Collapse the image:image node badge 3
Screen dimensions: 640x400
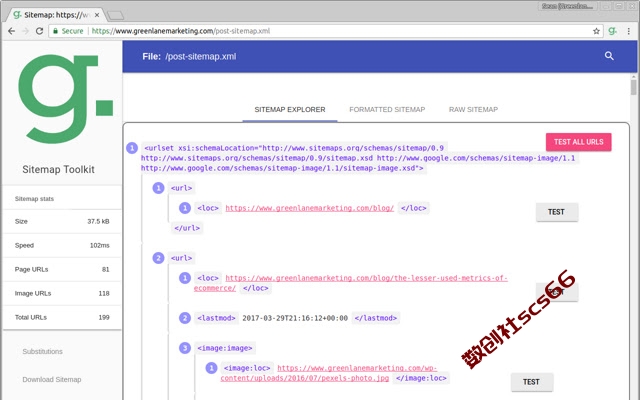(185, 348)
